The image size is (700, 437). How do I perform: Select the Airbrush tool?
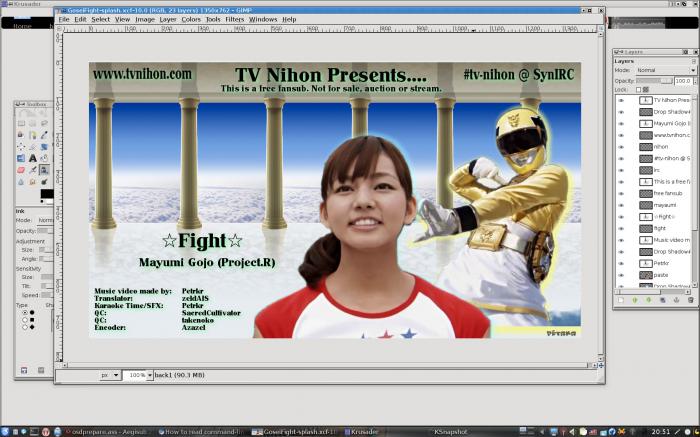(32, 170)
